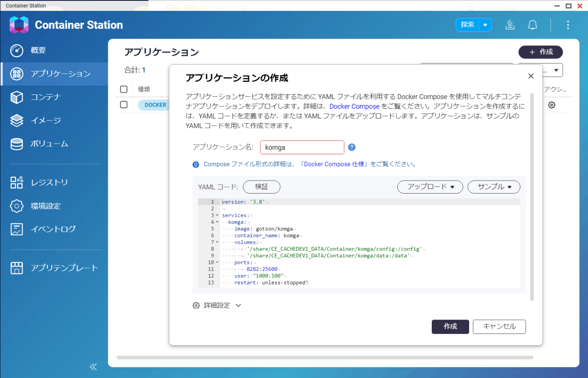The height and width of the screenshot is (378, 588).
Task: Click YAML line 9 komga/data:/data path
Action: click(328, 256)
